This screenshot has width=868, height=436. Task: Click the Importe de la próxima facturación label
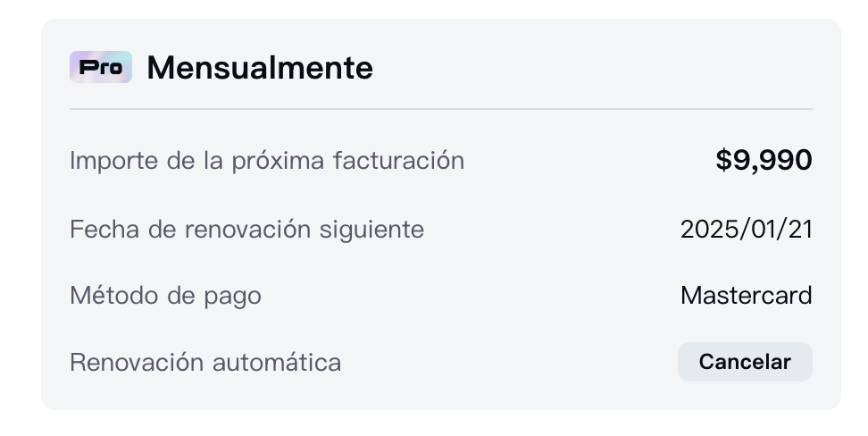pyautogui.click(x=267, y=161)
